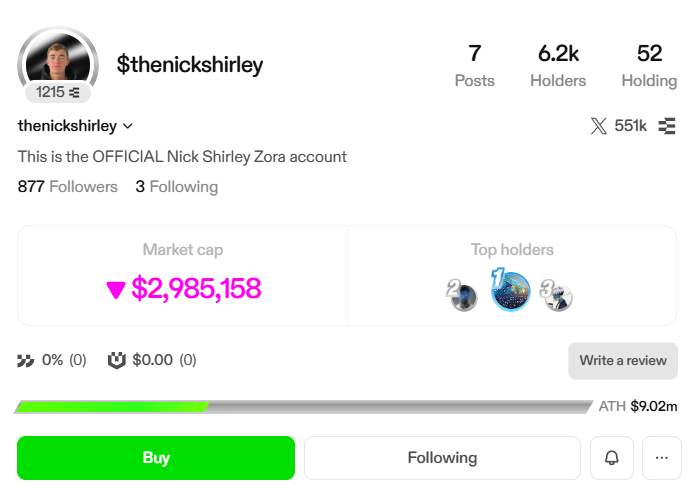Open the second-place top holder avatar
Image resolution: width=693 pixels, height=502 pixels.
[462, 295]
